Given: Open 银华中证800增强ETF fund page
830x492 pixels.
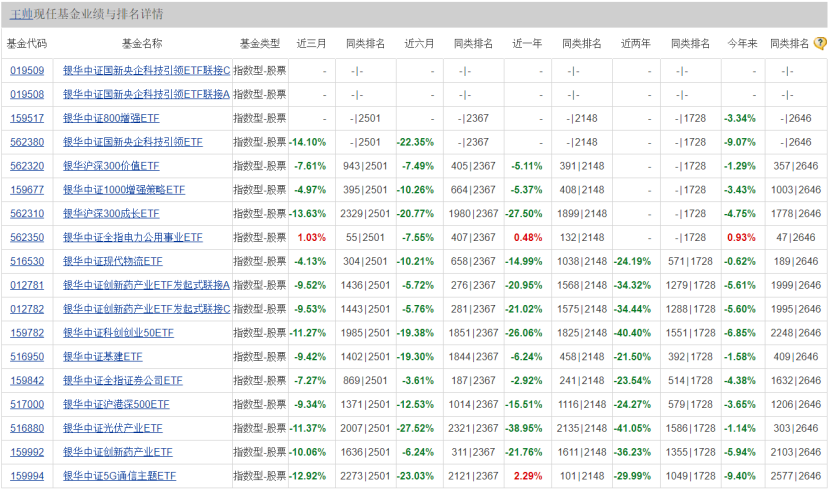Looking at the screenshot, I should coord(111,118).
